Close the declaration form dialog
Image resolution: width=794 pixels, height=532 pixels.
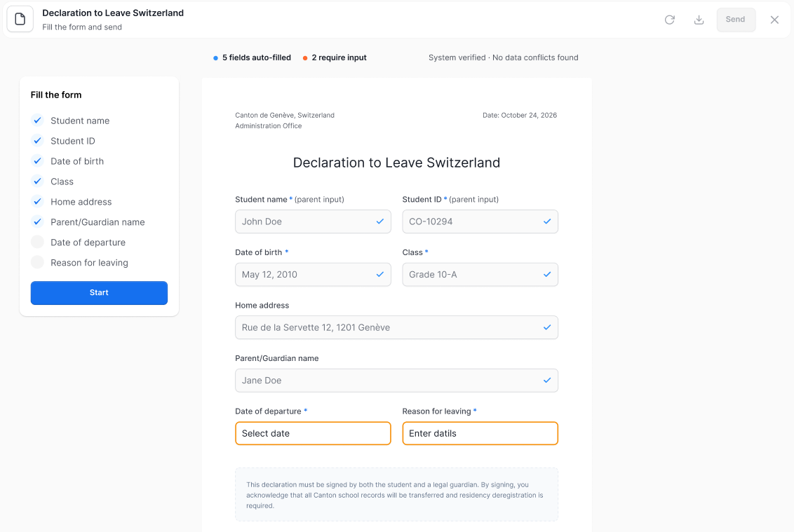point(774,20)
